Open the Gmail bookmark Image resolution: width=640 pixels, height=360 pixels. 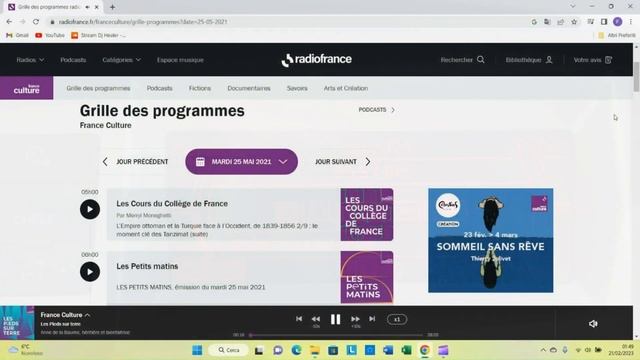[18, 36]
